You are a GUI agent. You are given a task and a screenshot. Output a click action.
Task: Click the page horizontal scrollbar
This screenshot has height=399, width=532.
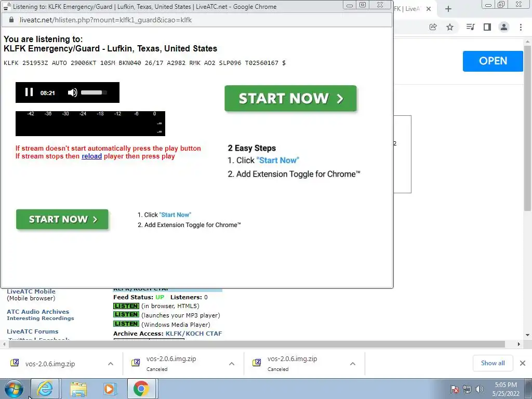(x=257, y=344)
